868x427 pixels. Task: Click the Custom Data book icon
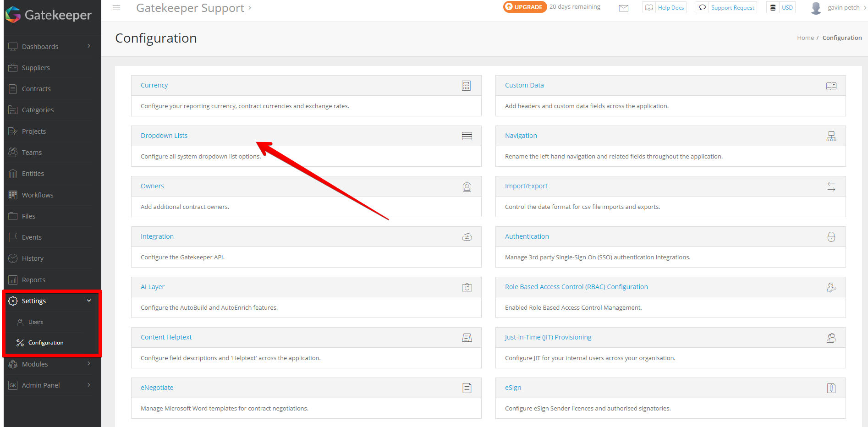click(x=831, y=86)
